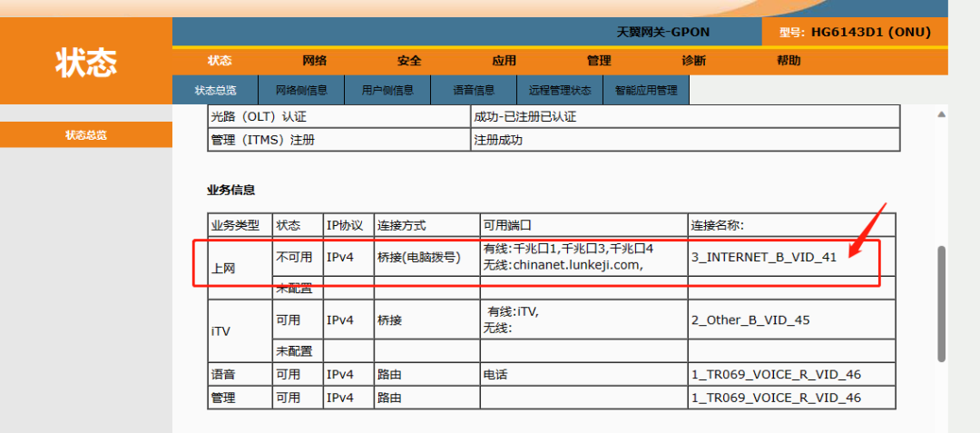Switch to the 网络侧信息 tab
The height and width of the screenshot is (433, 980).
click(x=300, y=91)
